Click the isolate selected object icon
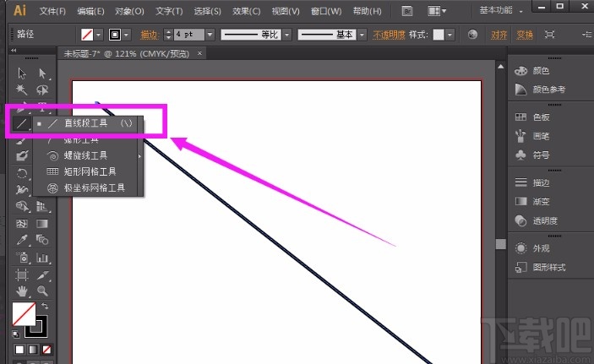The width and height of the screenshot is (594, 364). (550, 35)
